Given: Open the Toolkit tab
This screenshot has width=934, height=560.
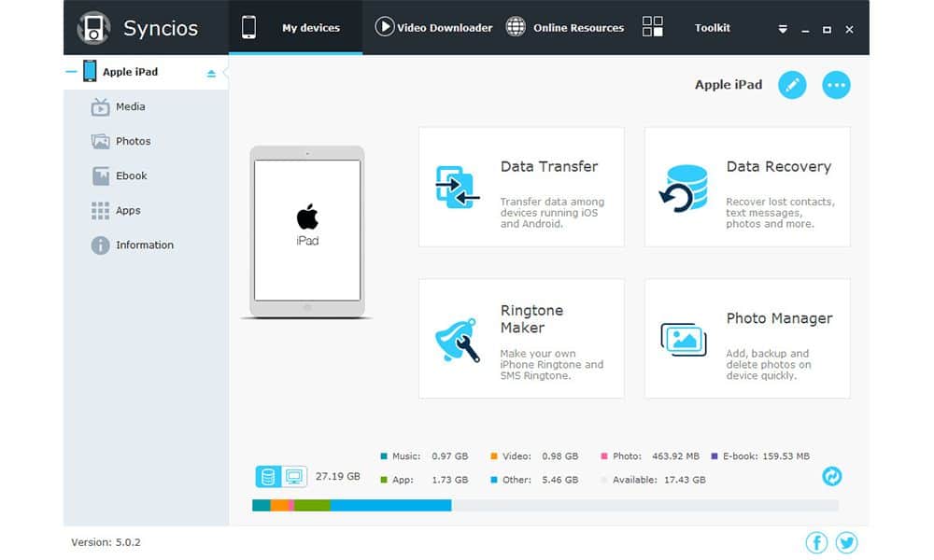Looking at the screenshot, I should pyautogui.click(x=686, y=27).
